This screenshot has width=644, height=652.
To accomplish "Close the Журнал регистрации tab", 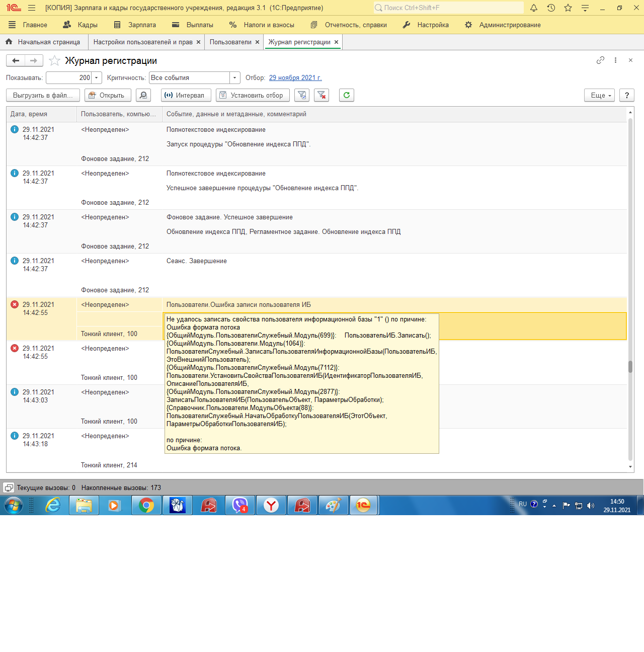I will (x=336, y=42).
